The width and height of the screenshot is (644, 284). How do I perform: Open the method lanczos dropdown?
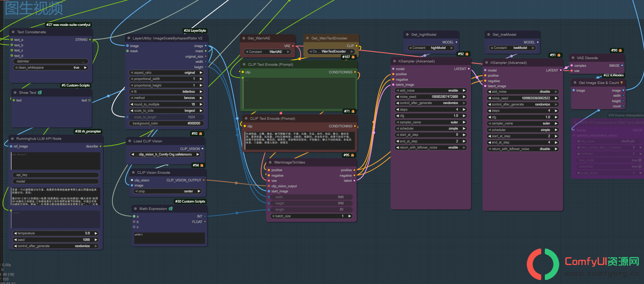point(166,98)
